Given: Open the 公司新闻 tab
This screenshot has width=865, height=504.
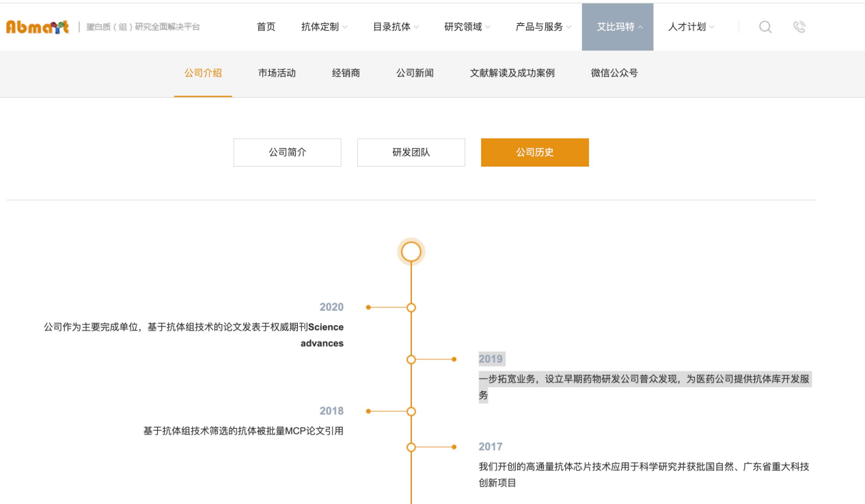Looking at the screenshot, I should [415, 73].
